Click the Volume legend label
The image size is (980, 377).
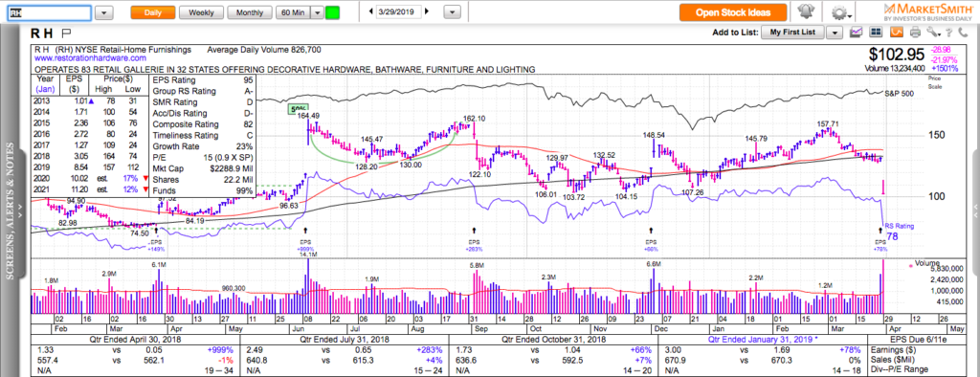[925, 264]
